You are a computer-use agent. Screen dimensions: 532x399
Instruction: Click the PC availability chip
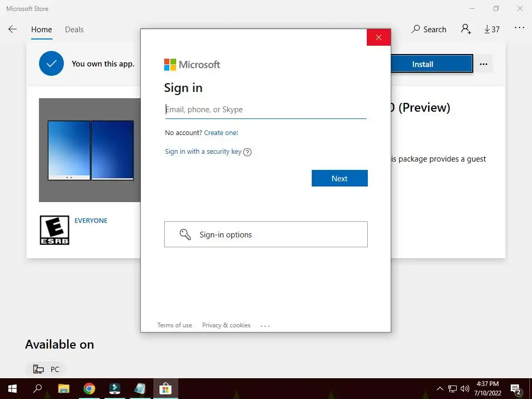(46, 369)
